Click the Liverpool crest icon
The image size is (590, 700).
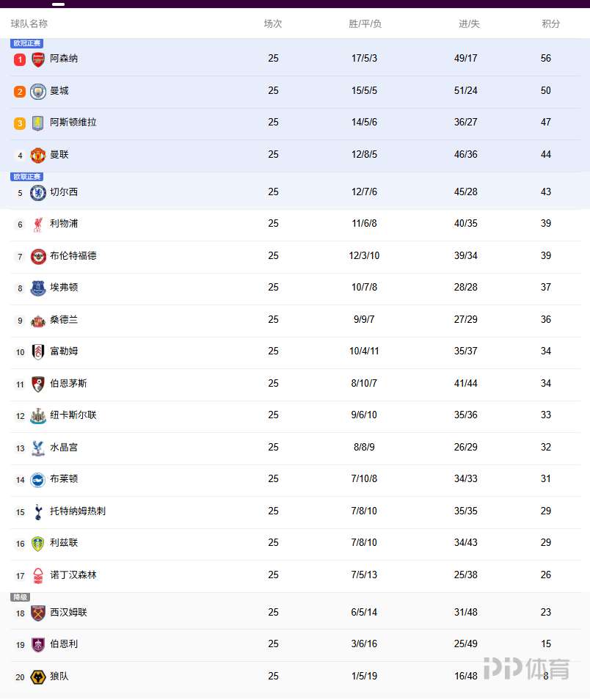point(38,225)
